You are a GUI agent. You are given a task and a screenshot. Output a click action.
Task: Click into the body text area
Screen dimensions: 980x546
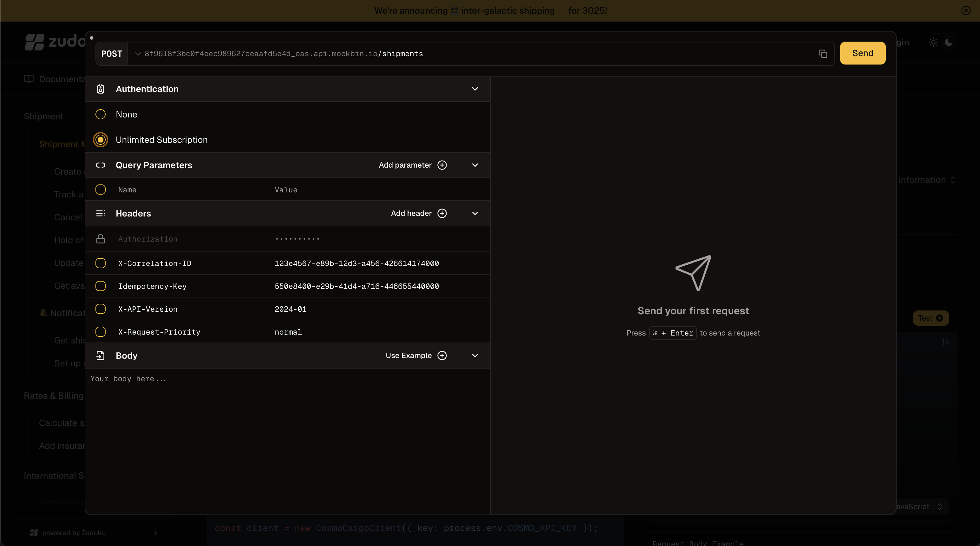(287, 438)
